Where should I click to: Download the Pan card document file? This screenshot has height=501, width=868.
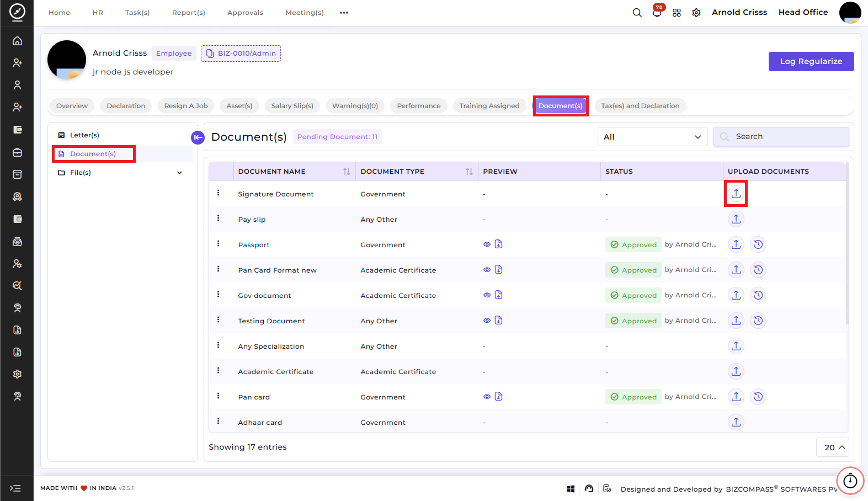tap(498, 396)
